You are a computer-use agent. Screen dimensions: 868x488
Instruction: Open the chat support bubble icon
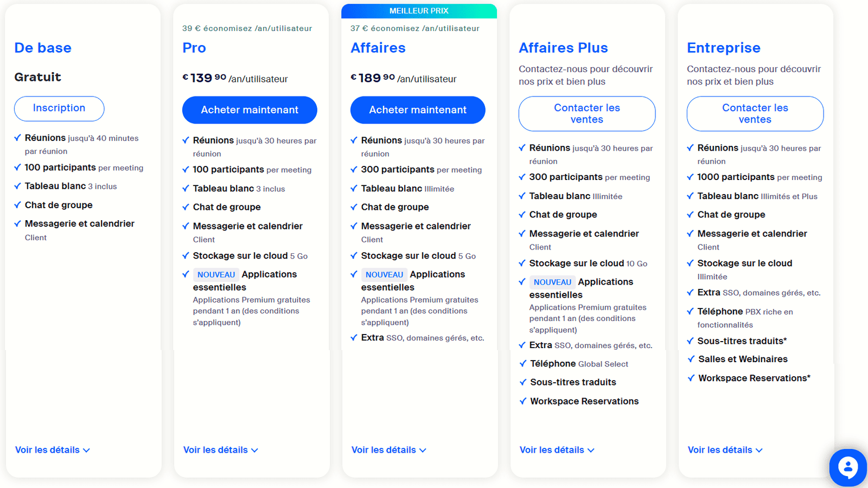pyautogui.click(x=848, y=467)
